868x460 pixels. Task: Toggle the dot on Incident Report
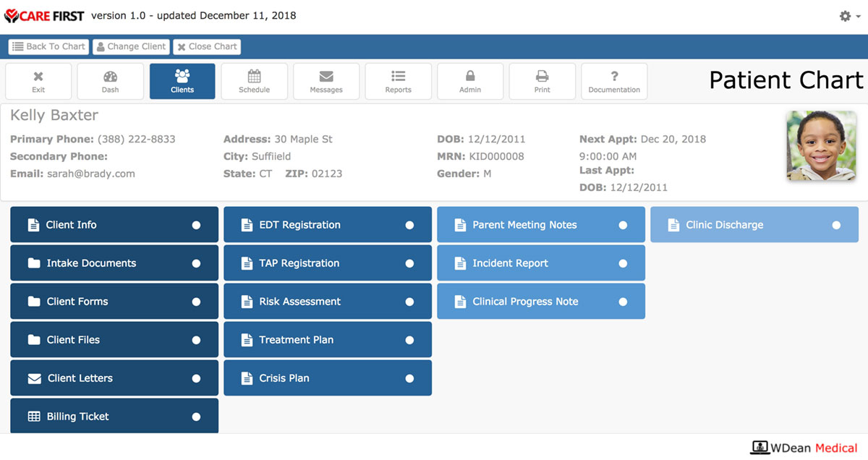click(x=623, y=263)
